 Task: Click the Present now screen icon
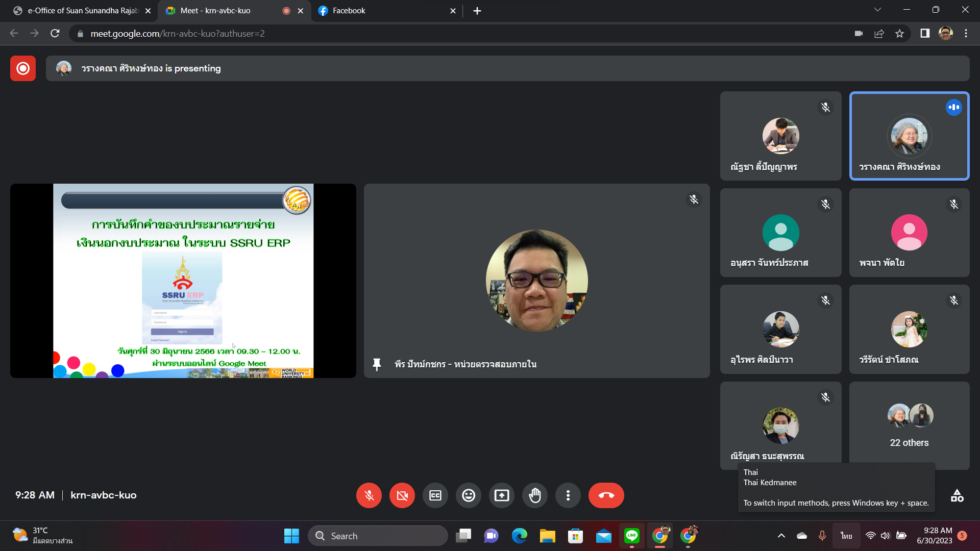[x=502, y=495]
